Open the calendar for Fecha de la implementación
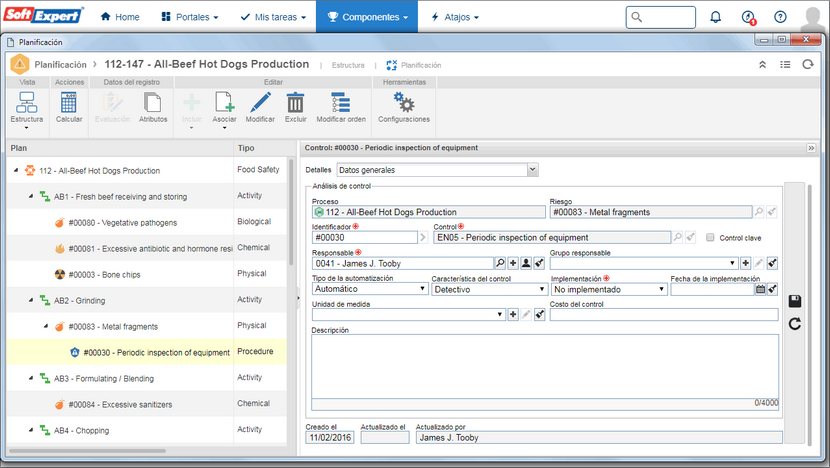The width and height of the screenshot is (830, 468). point(760,289)
